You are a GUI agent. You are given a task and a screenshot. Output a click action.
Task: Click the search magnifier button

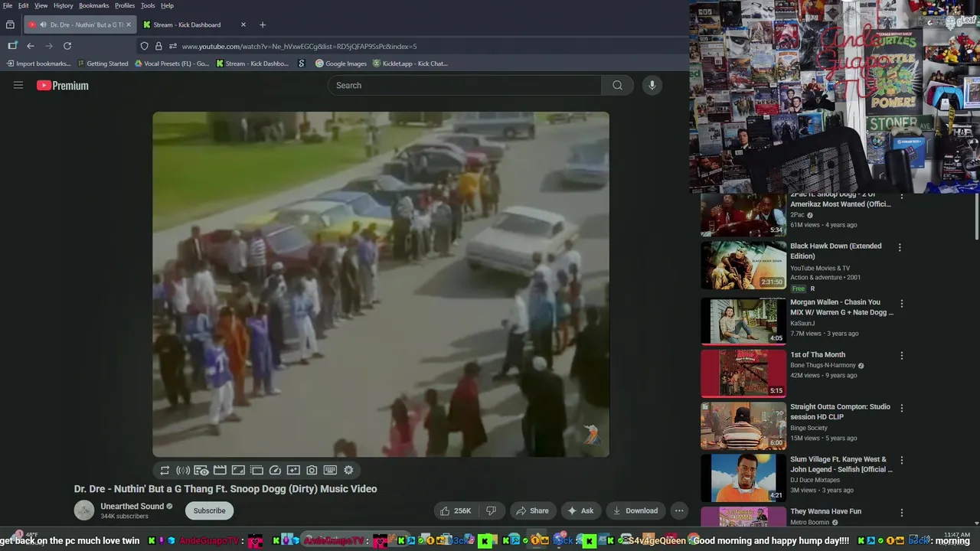[x=617, y=85]
